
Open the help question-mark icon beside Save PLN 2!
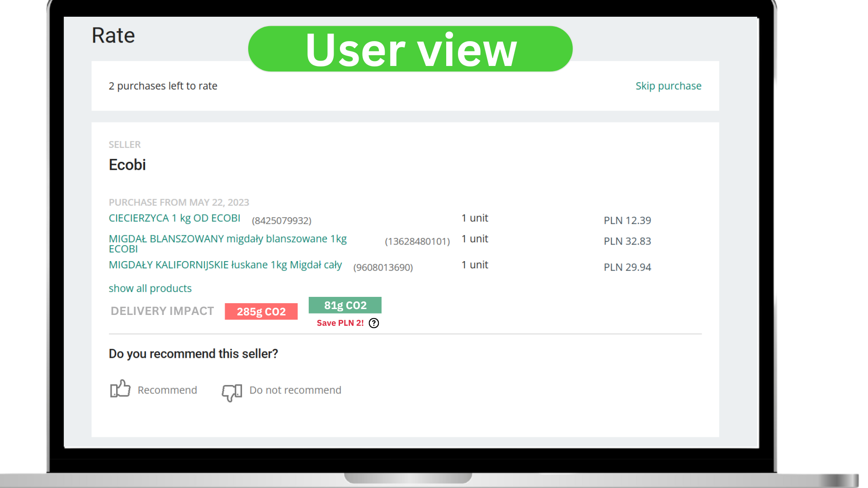(x=374, y=323)
